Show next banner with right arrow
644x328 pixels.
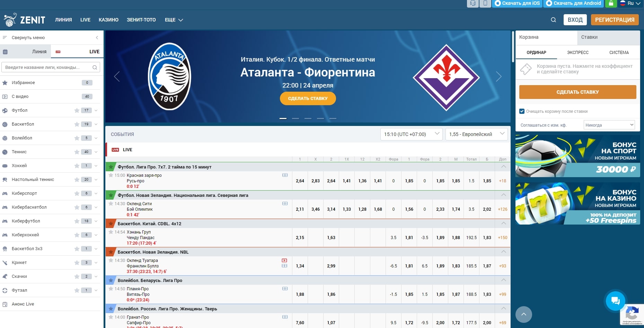(499, 76)
